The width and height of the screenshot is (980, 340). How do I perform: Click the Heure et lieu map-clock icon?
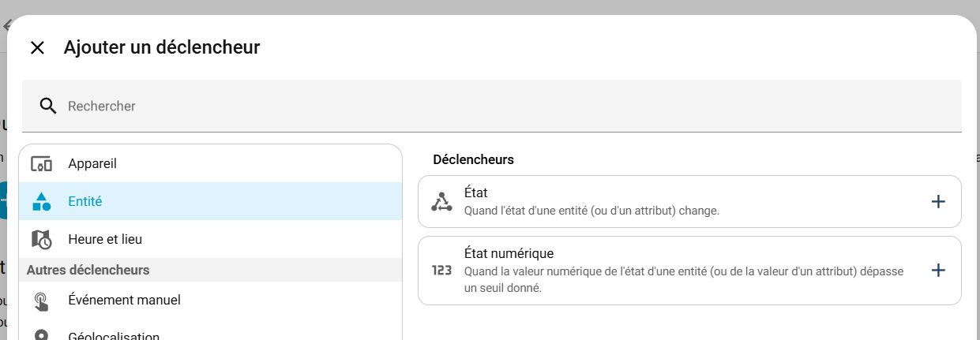(x=42, y=239)
